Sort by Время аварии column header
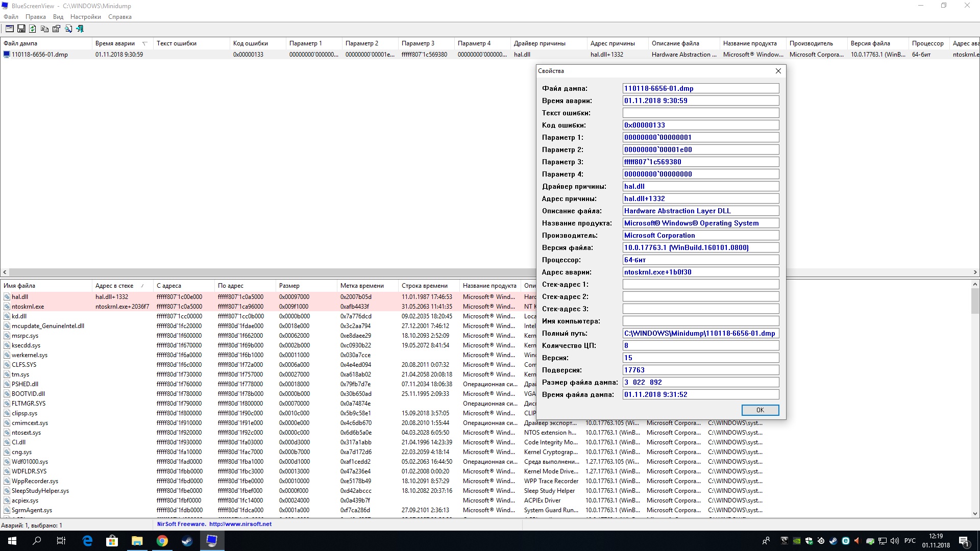This screenshot has width=980, height=551. (115, 43)
